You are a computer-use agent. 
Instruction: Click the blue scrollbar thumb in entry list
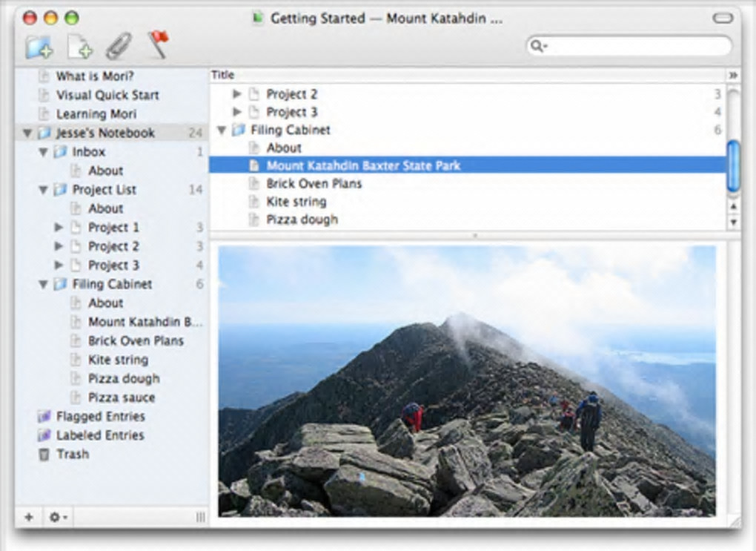733,165
